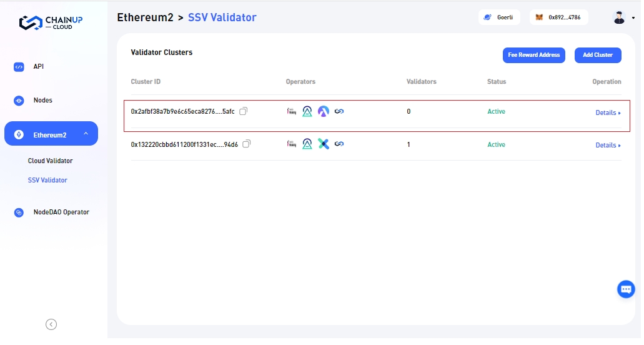Open the 0x892...4786 wallet menu

558,17
